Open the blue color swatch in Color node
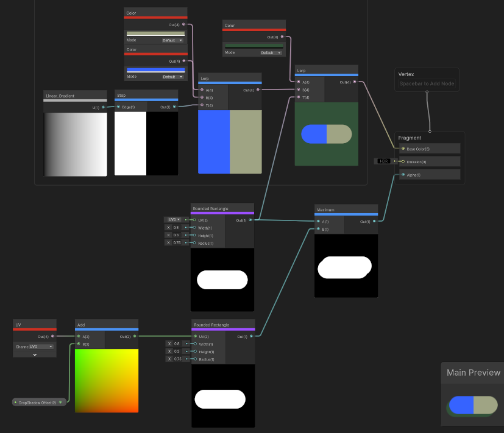The height and width of the screenshot is (433, 504). (155, 70)
